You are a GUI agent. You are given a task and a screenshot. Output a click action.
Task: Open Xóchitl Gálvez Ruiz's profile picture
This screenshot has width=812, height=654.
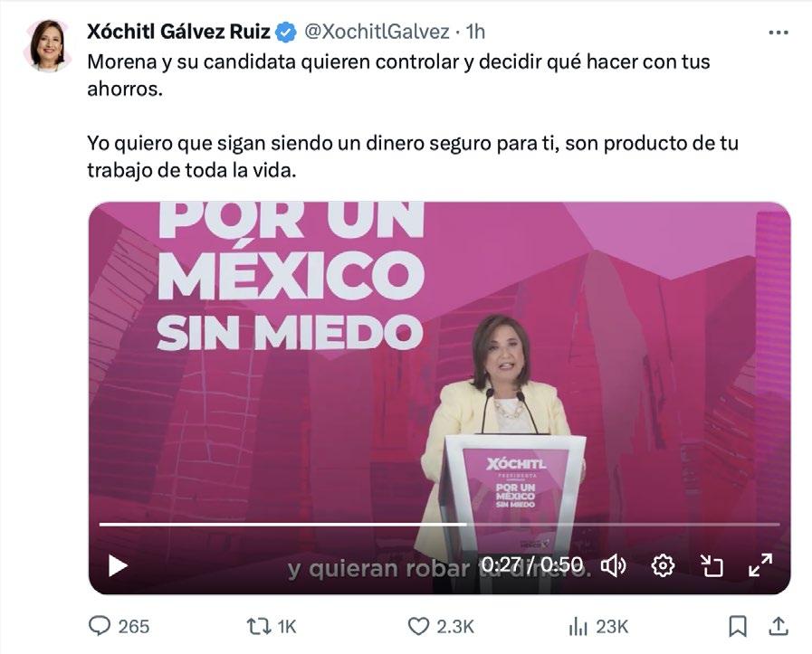tap(47, 45)
